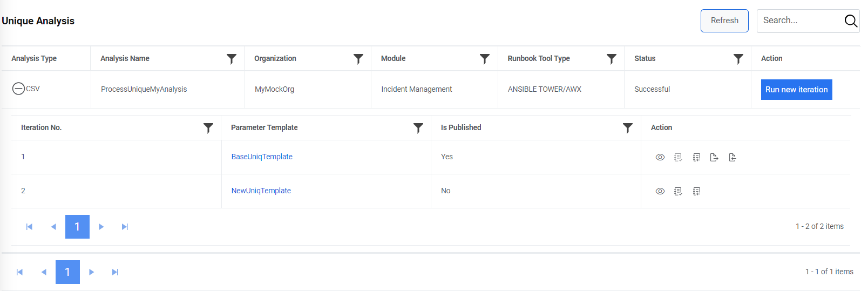Click file export arrow icon for iteration 1
Screen dimensions: 868x291
714,157
